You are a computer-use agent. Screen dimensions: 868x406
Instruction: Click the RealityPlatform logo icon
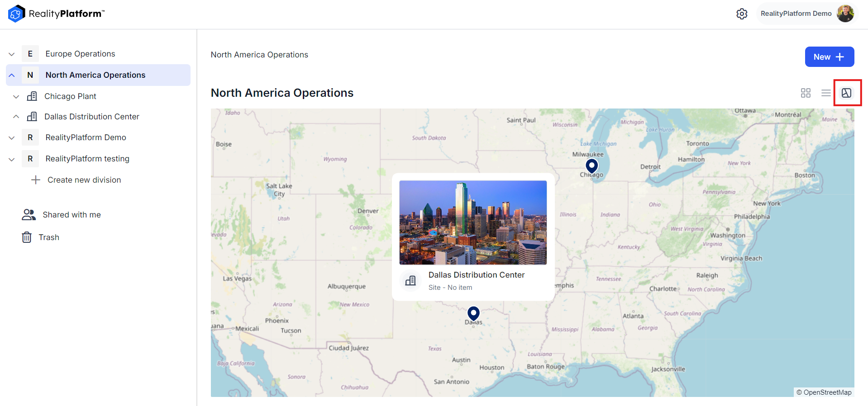pos(16,14)
